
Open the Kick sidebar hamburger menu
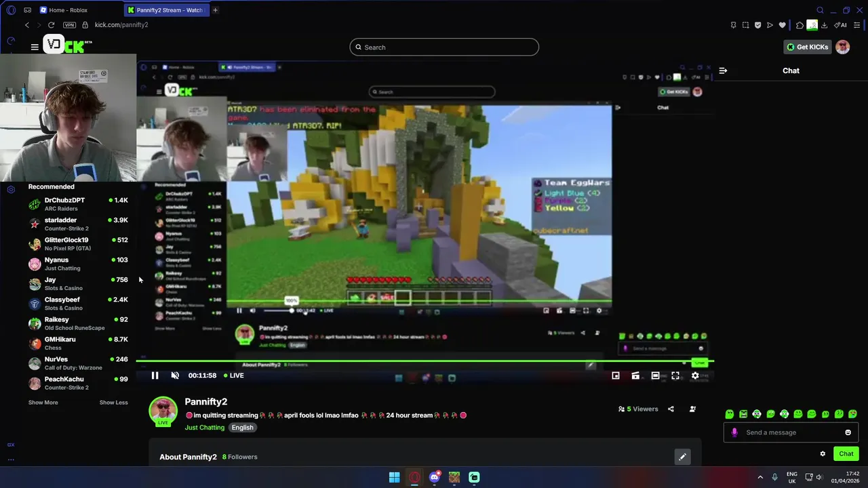(x=35, y=47)
